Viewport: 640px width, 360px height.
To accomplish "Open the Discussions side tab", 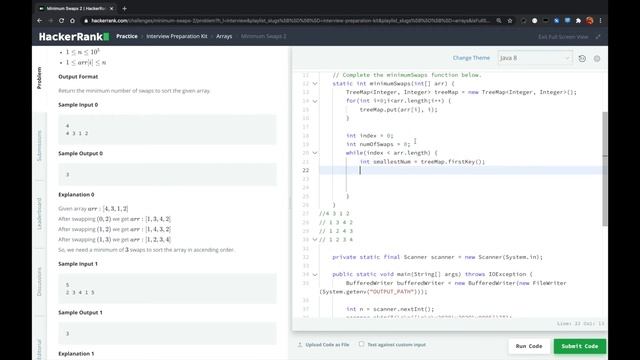I will click(39, 282).
